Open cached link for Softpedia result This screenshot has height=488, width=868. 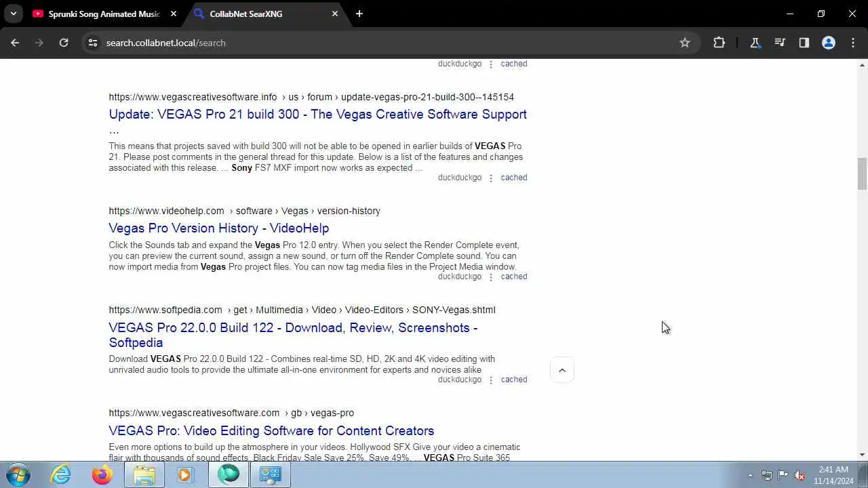point(514,380)
